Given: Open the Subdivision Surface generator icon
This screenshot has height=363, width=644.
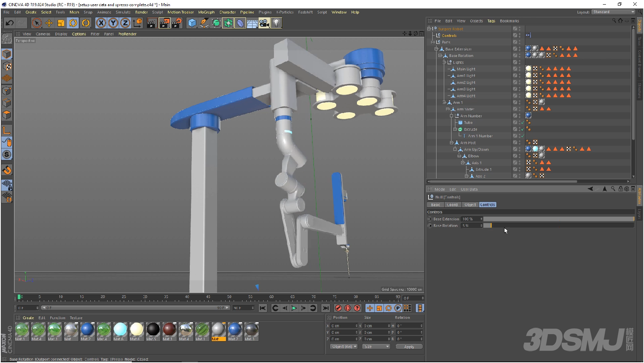Looking at the screenshot, I should click(x=216, y=23).
